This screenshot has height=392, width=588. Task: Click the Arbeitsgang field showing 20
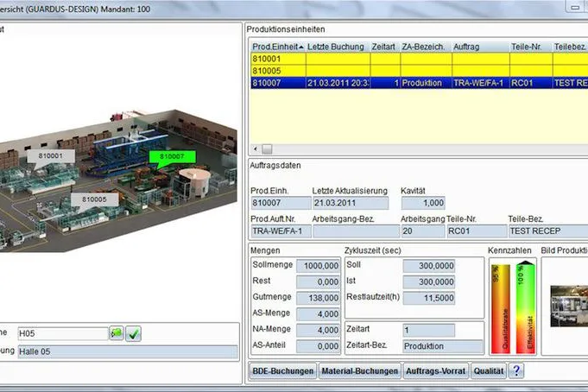click(x=423, y=231)
